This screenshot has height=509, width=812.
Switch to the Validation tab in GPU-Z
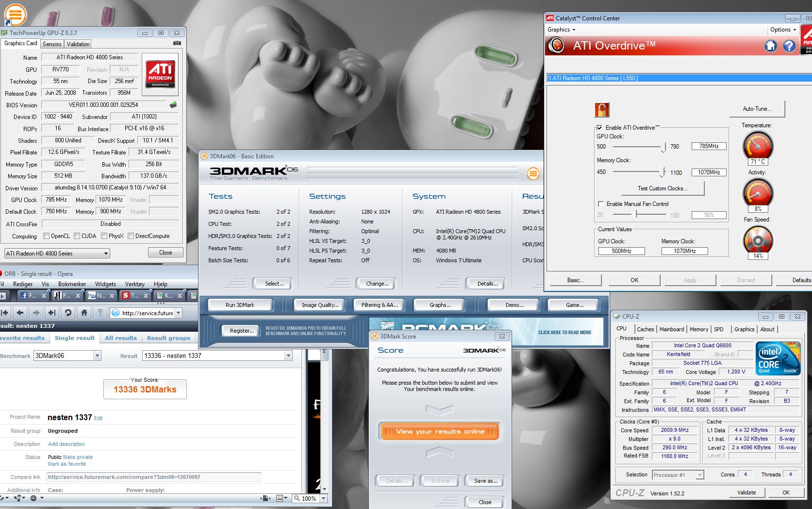[78, 44]
